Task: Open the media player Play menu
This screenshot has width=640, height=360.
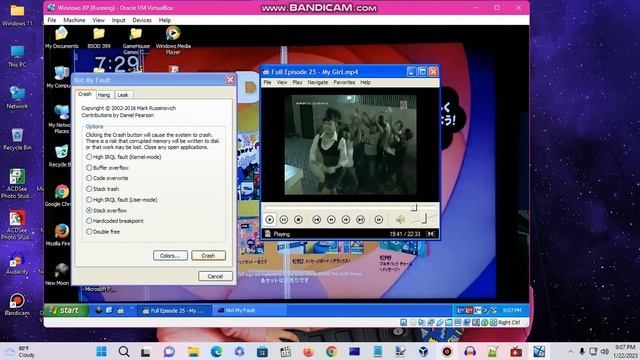Action: coord(297,82)
